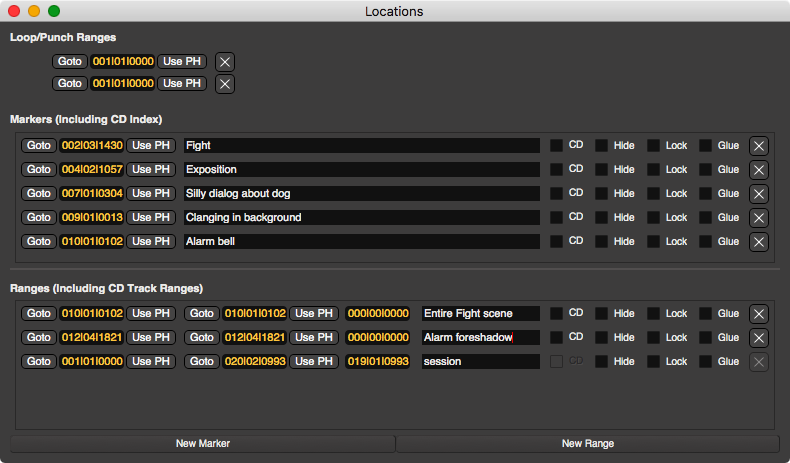Click the Exposition marker timecode 004|02|1057
The image size is (790, 463).
pyautogui.click(x=92, y=170)
